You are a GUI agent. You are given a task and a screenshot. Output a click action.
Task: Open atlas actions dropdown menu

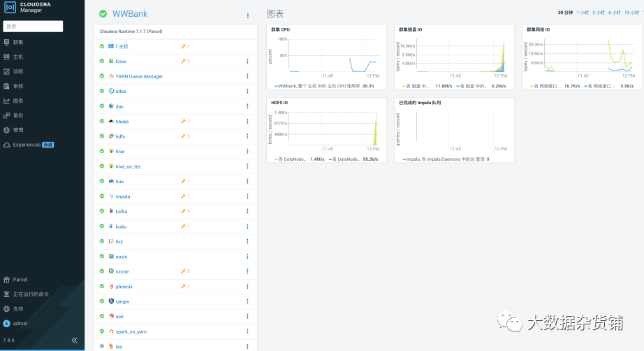click(247, 91)
